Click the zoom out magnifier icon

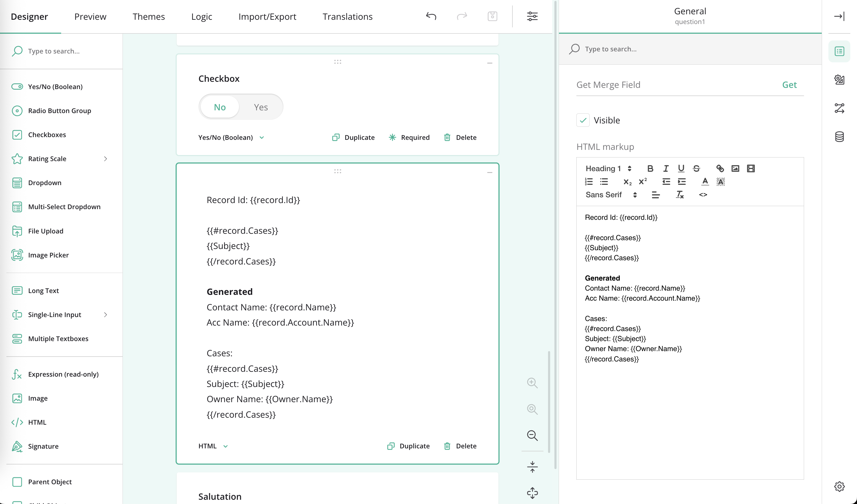click(532, 435)
